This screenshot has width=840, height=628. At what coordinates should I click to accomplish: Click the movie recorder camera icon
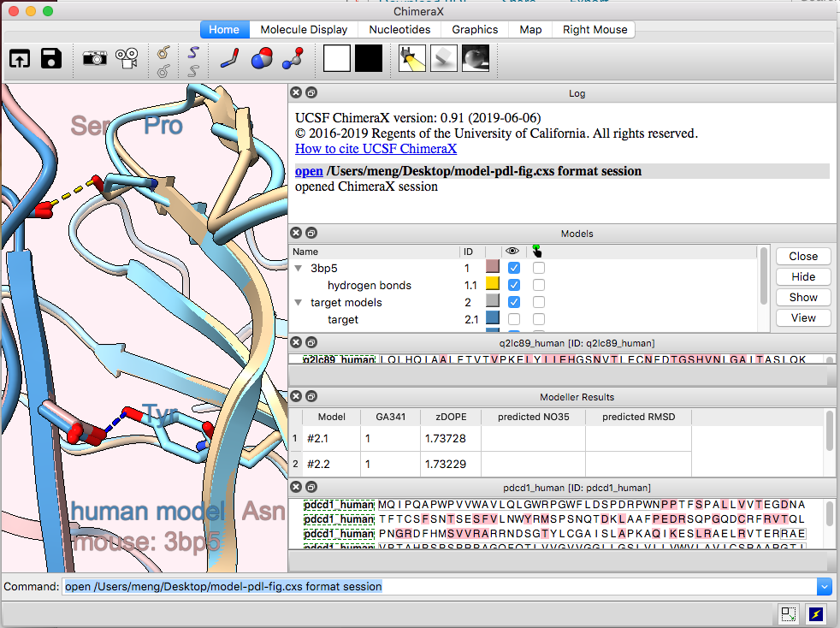pyautogui.click(x=127, y=58)
